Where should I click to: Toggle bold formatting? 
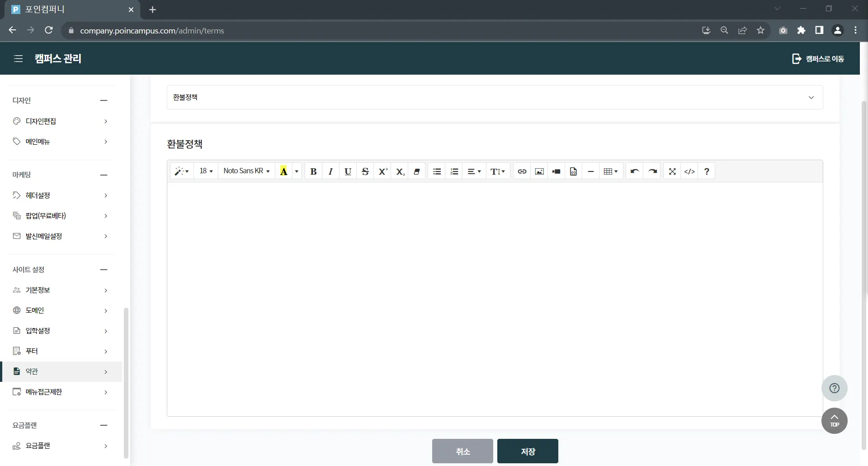click(313, 171)
